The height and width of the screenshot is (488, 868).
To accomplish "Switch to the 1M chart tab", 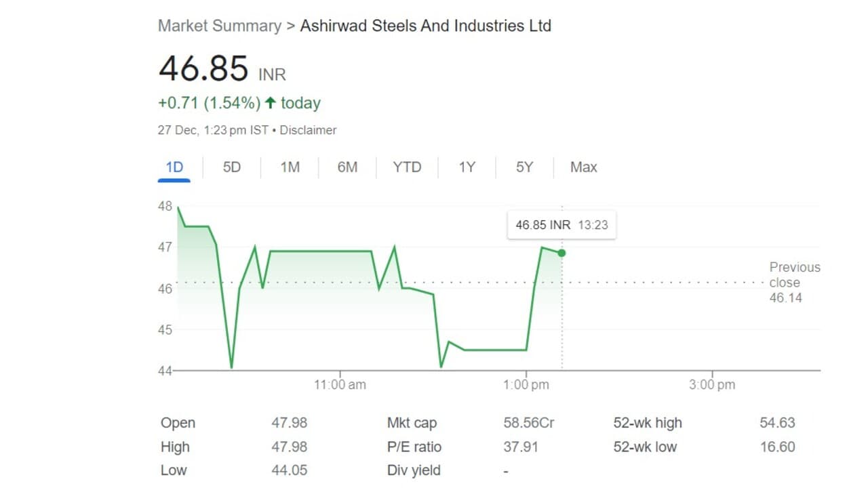I will pyautogui.click(x=290, y=167).
